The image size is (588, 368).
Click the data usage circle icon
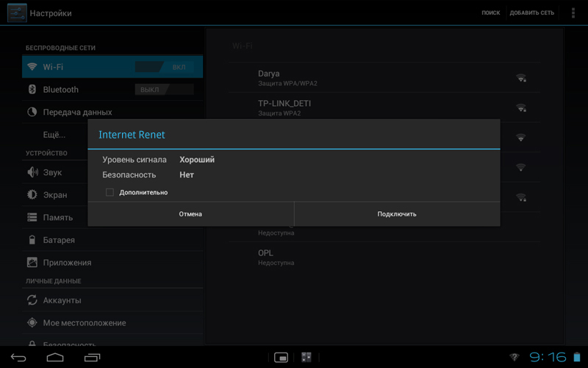pos(32,112)
